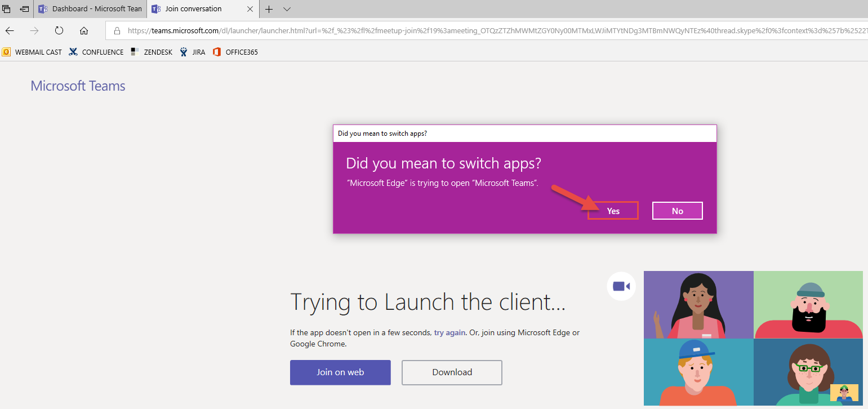Decline switching apps with No

point(677,211)
